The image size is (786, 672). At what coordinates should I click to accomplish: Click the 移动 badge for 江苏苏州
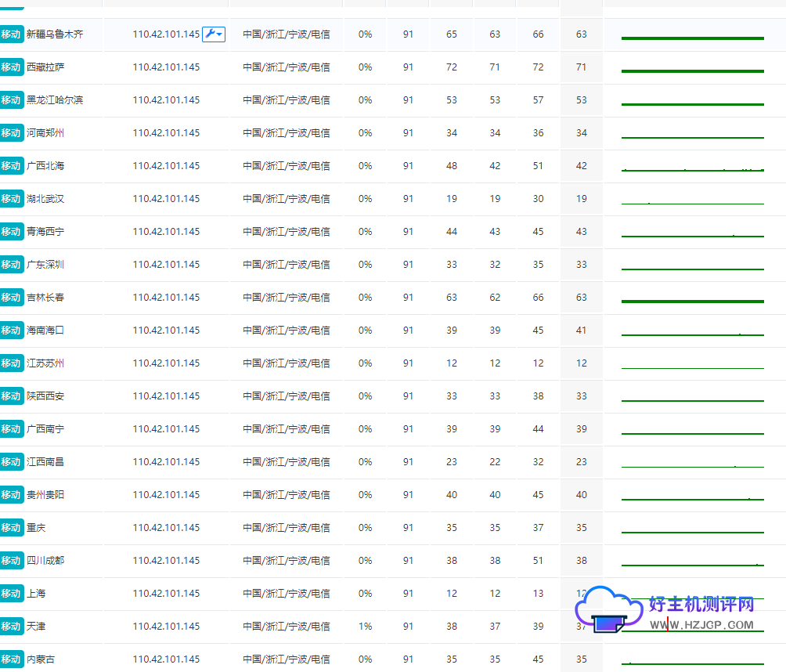coord(11,363)
